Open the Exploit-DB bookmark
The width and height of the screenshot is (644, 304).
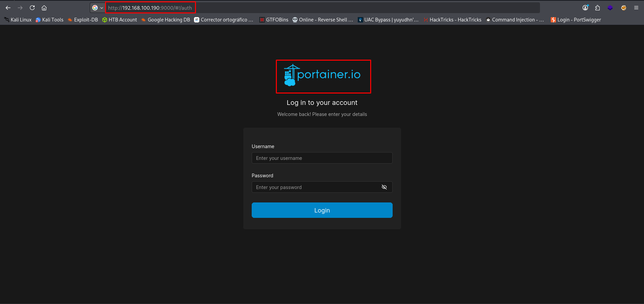[x=83, y=20]
